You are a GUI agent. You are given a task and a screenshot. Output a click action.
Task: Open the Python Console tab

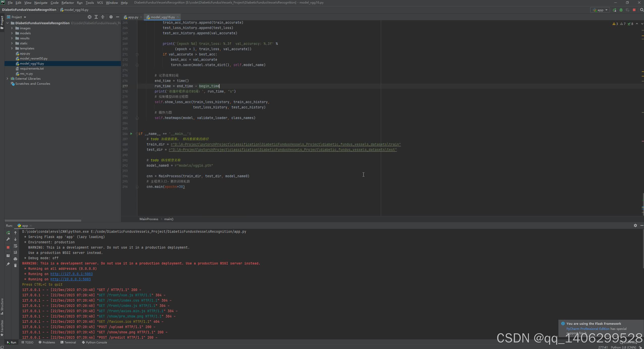[x=94, y=342]
